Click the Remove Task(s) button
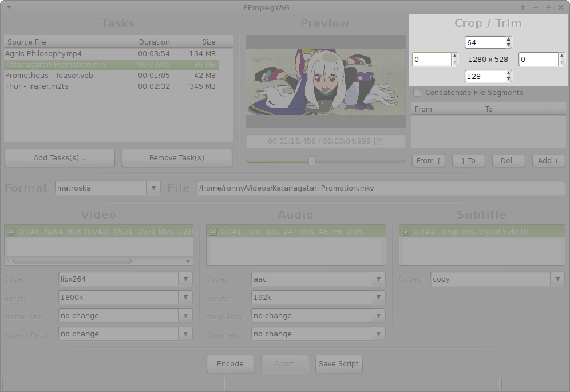Viewport: 570px width, 392px height. pyautogui.click(x=177, y=158)
